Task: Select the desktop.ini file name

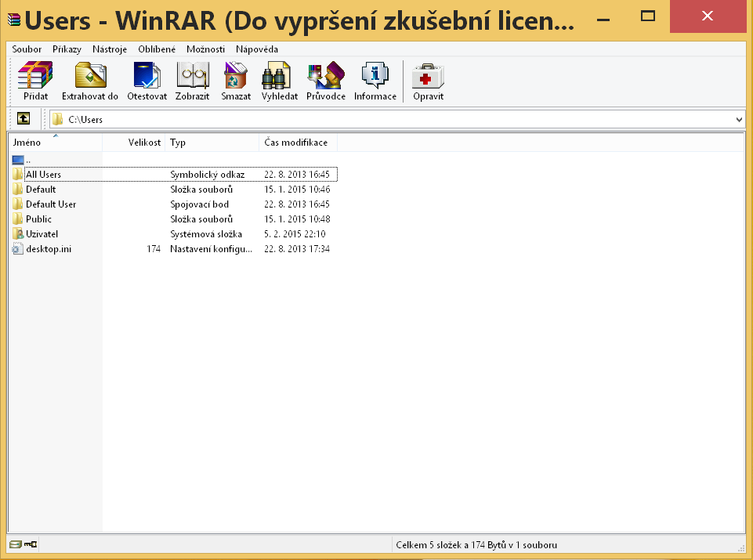Action: tap(49, 248)
